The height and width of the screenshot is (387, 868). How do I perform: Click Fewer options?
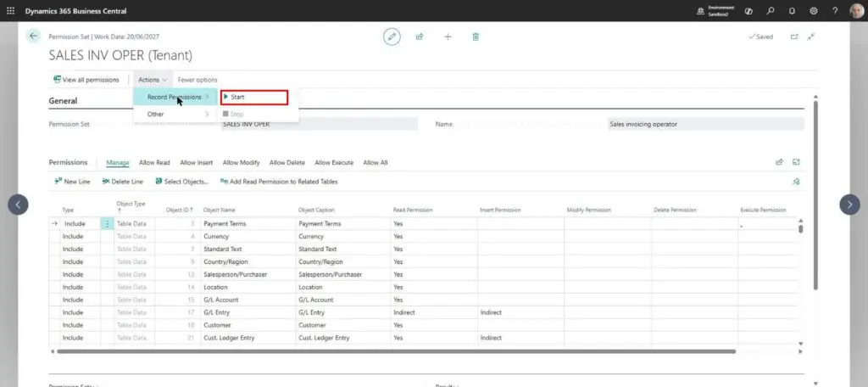pos(198,80)
